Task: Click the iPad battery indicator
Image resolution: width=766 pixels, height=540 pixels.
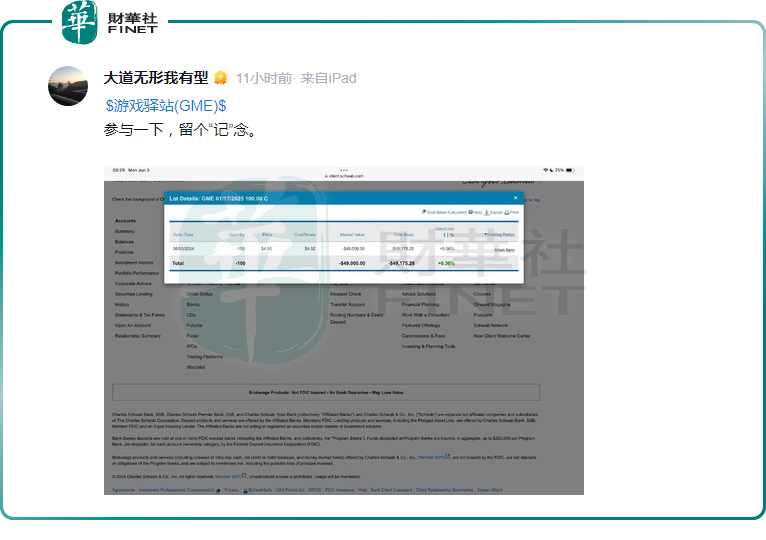Action: [x=570, y=170]
